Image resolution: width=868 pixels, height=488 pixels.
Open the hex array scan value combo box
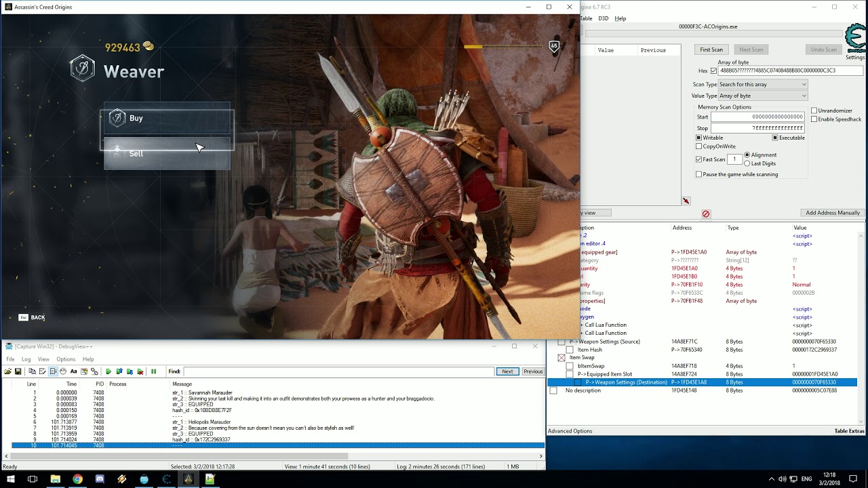pos(791,70)
